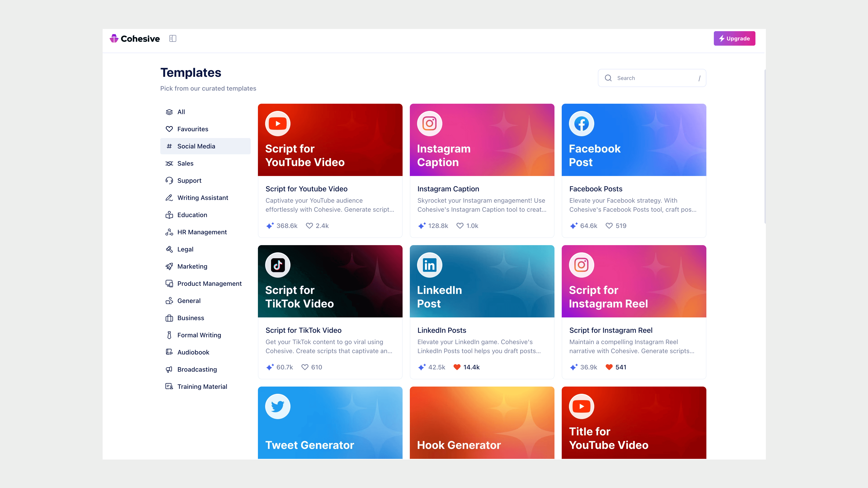Click the TikTok icon on card
The height and width of the screenshot is (488, 868).
[x=278, y=265]
